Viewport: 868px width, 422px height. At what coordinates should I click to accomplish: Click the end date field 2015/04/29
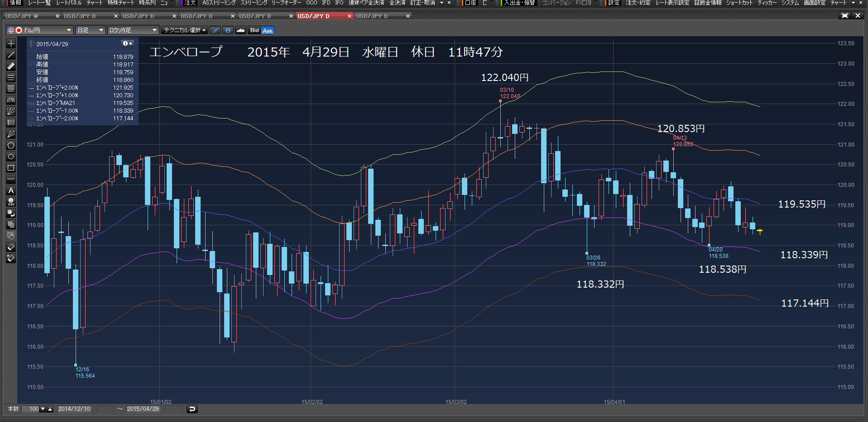(x=143, y=409)
